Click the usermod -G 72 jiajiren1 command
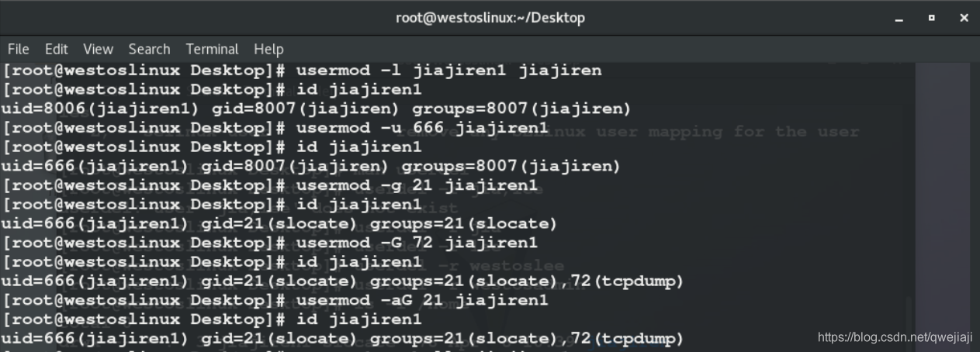 tap(417, 243)
